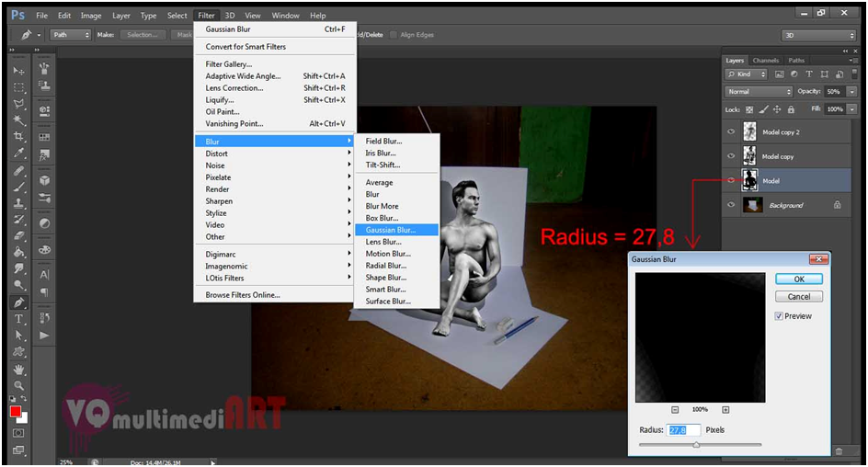Open the Image menu

coord(91,16)
